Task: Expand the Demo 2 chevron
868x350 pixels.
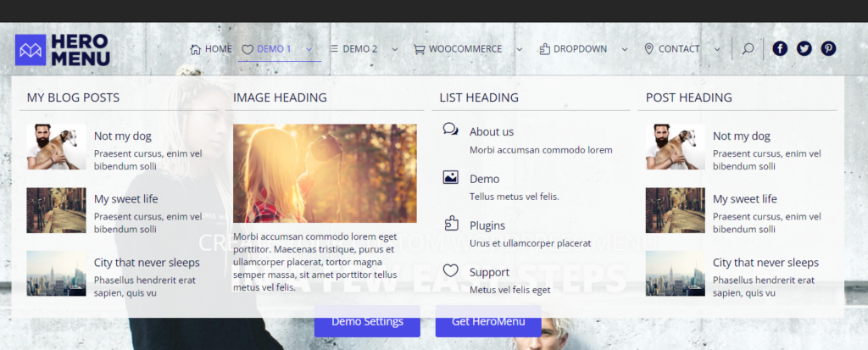Action: 395,49
